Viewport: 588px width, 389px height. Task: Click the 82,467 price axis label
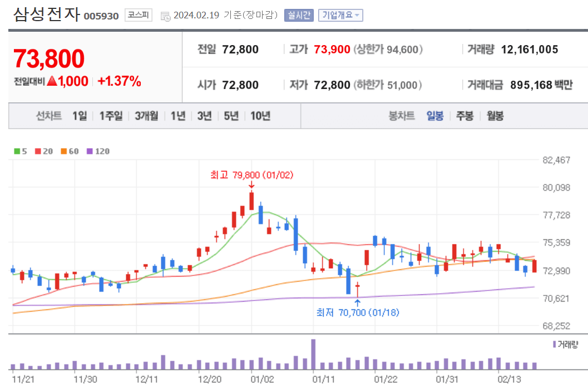point(556,160)
